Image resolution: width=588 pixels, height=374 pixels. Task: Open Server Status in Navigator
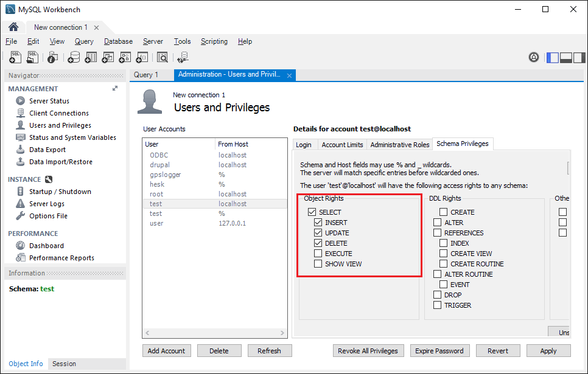[49, 101]
